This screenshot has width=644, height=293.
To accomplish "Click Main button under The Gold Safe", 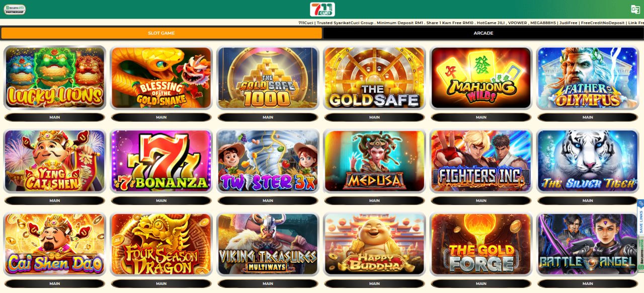I will pos(374,117).
